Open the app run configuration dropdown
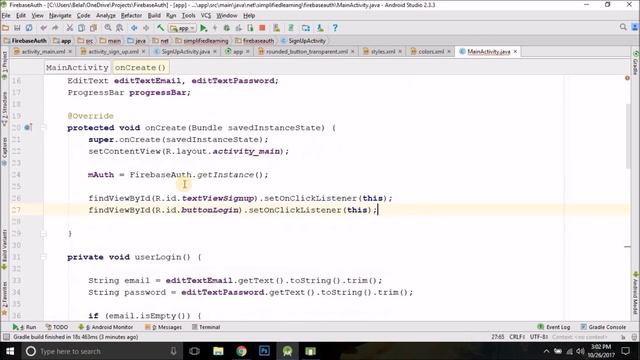The height and width of the screenshot is (360, 640). pyautogui.click(x=183, y=28)
